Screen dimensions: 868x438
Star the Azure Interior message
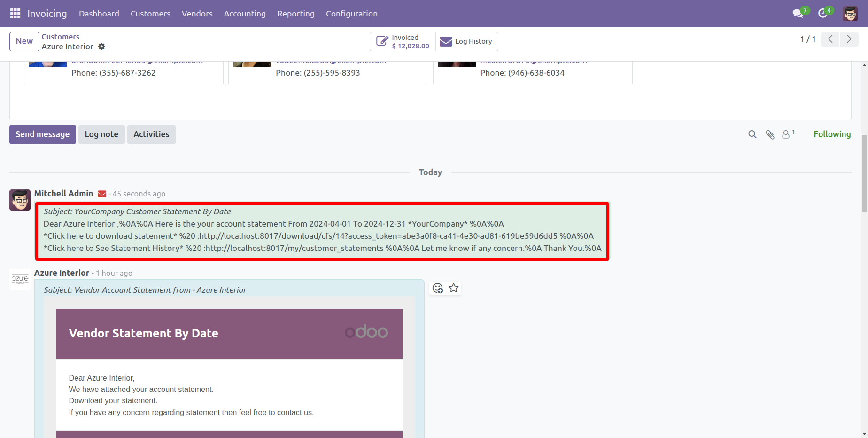point(453,288)
